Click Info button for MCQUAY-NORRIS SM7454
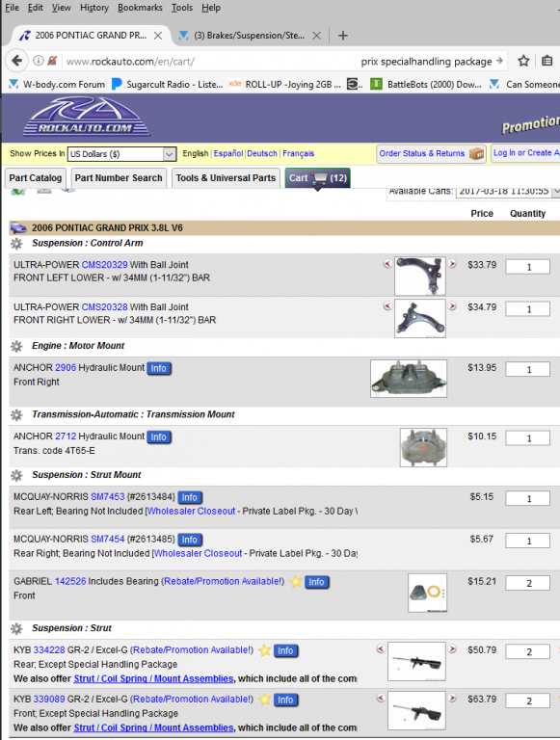This screenshot has width=560, height=740. pyautogui.click(x=190, y=540)
